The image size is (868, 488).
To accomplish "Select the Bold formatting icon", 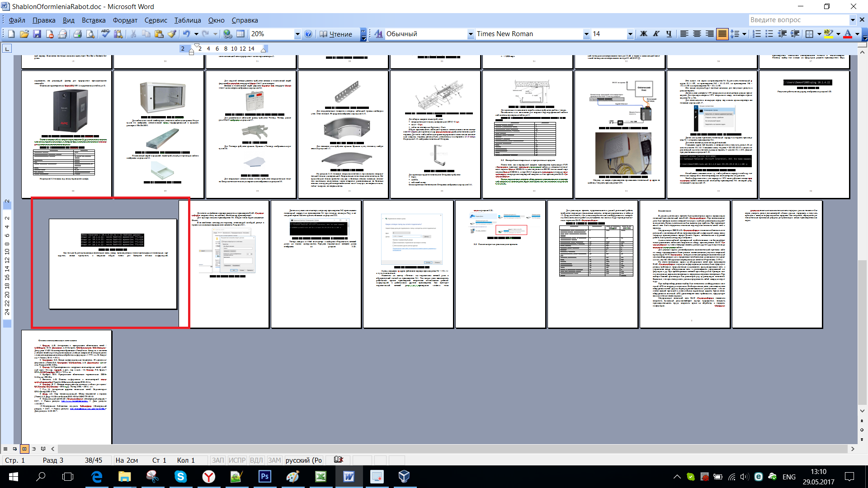I will click(643, 34).
